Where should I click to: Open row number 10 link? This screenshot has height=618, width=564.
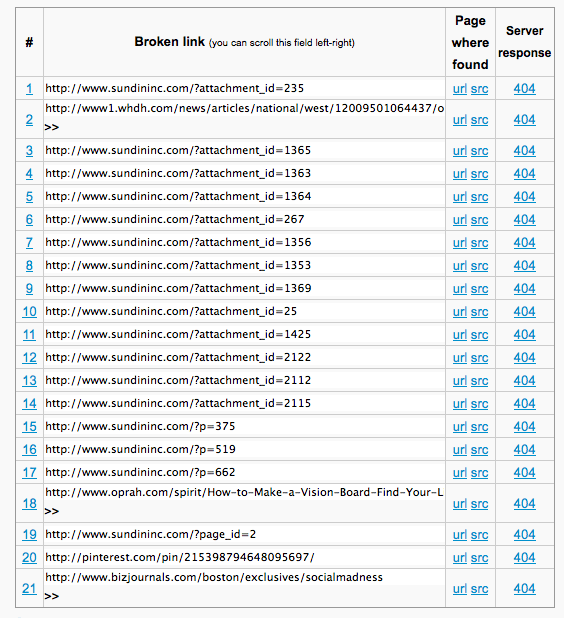click(x=29, y=312)
